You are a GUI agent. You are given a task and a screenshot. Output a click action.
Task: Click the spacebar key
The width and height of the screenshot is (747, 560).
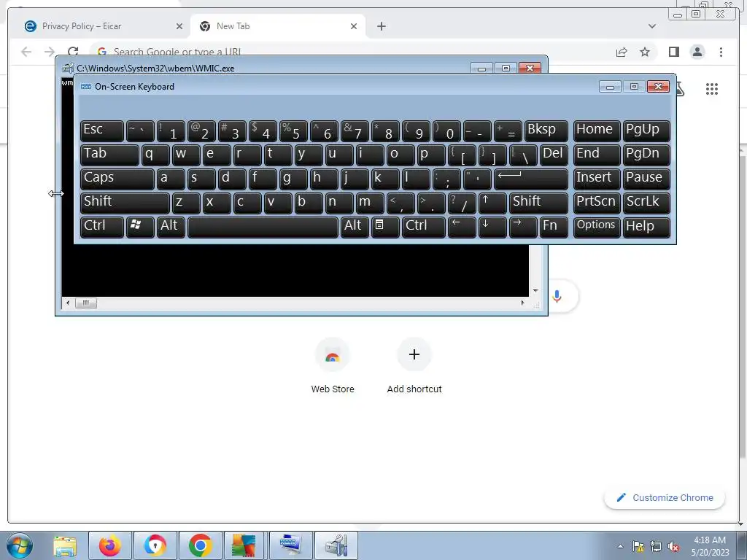tap(263, 227)
